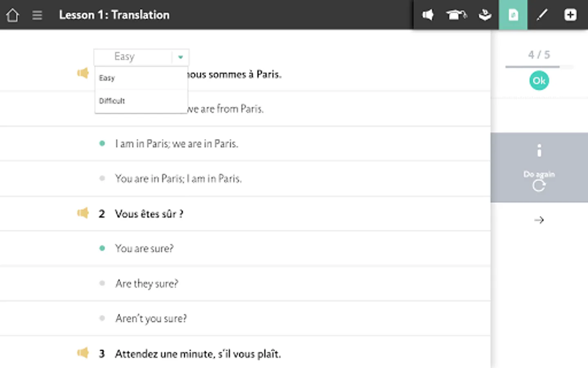
Task: Choose the 'Are they sure?' option
Action: click(x=147, y=284)
